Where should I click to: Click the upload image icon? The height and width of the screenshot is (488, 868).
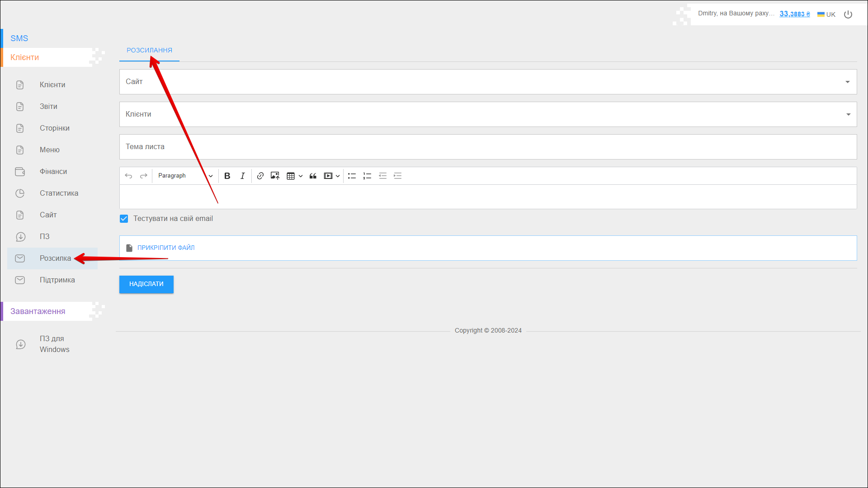(x=275, y=176)
